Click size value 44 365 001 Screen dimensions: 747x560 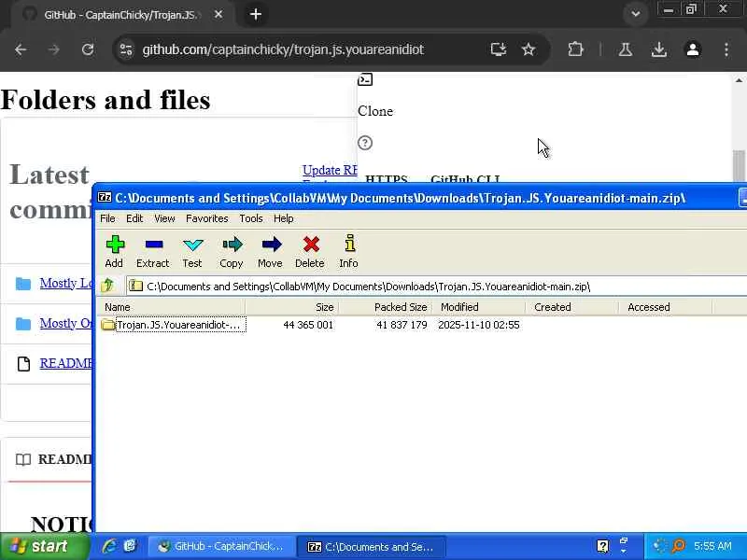pos(308,325)
